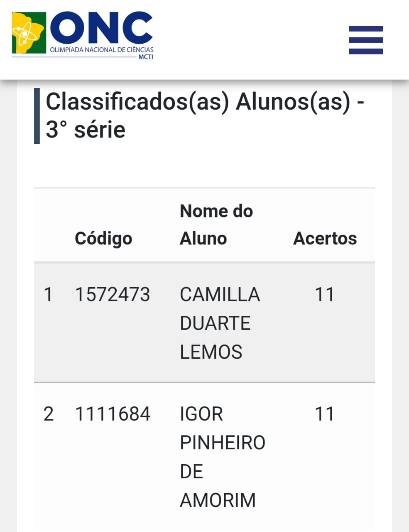Click Camilla's score of 11

coord(324,295)
